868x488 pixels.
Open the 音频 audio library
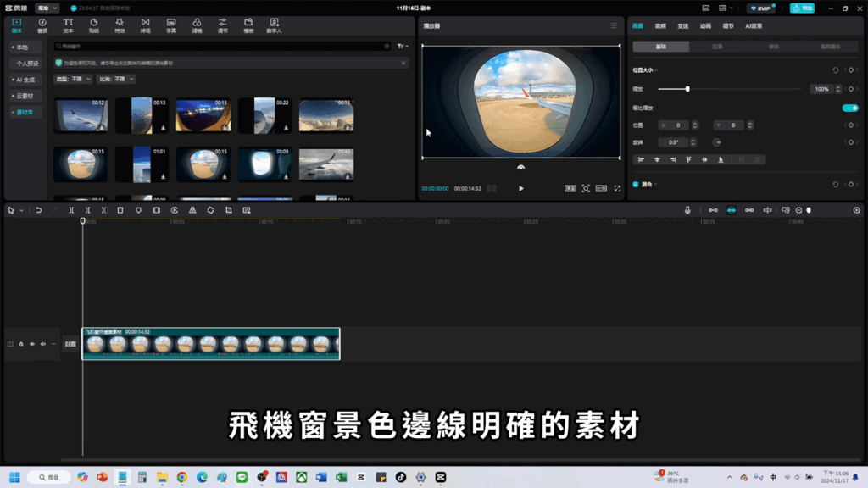pos(42,25)
